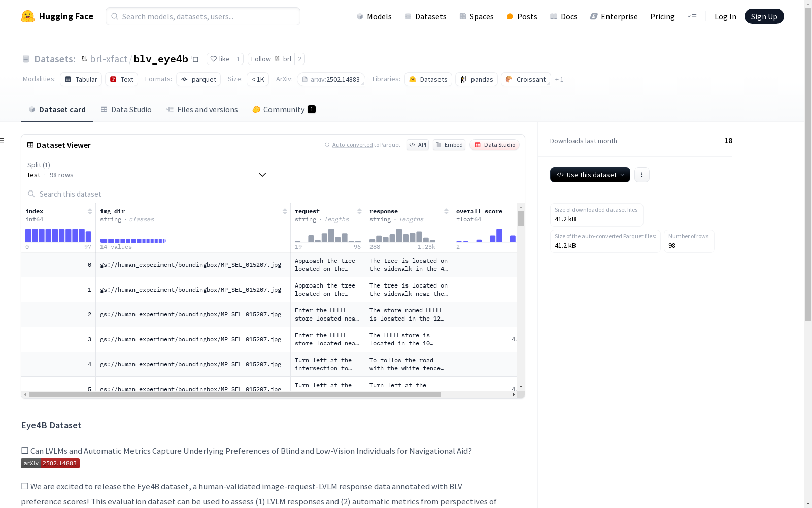Switch to the Data Studio tab

[126, 110]
